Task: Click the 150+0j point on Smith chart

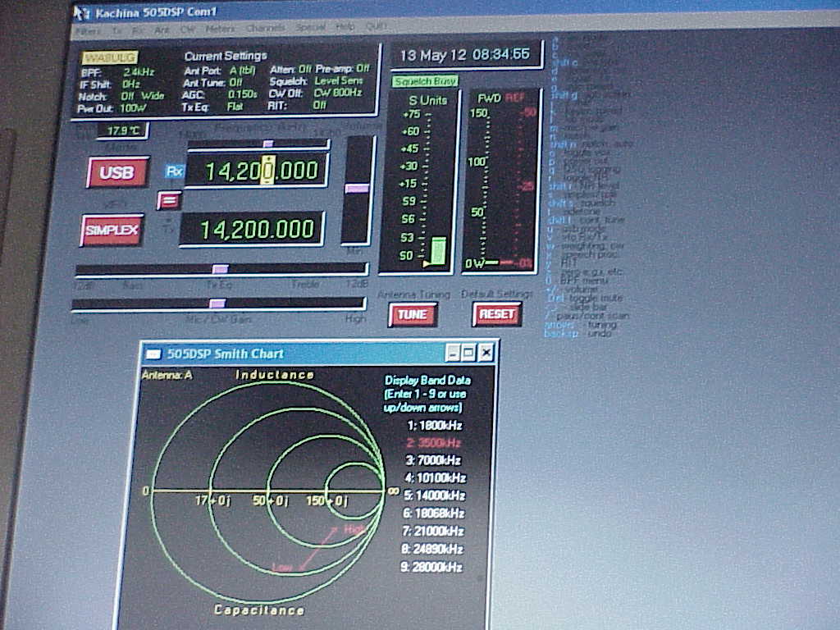Action: click(x=325, y=491)
